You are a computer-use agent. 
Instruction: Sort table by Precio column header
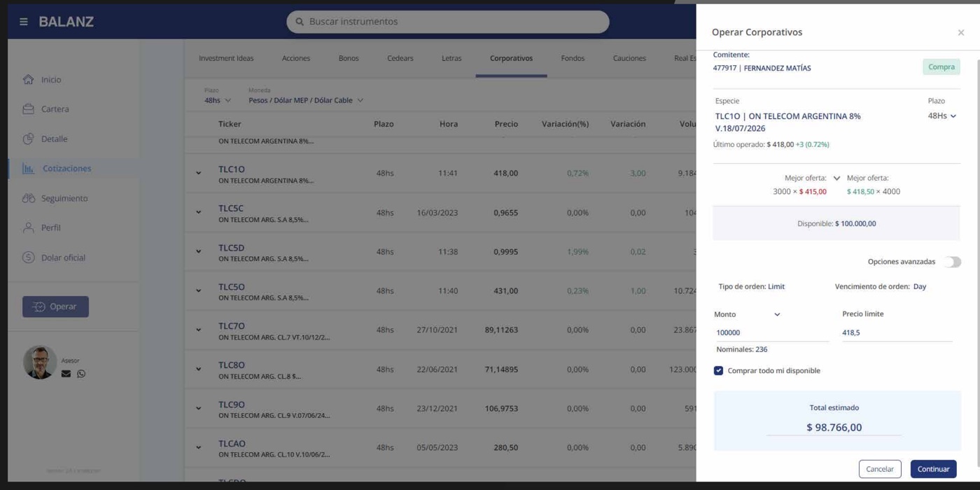[x=506, y=124]
